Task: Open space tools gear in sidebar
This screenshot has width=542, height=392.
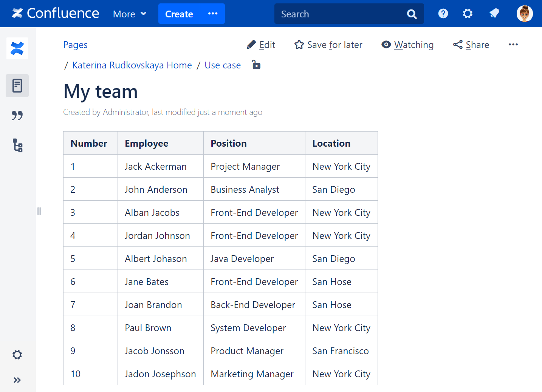Action: click(x=17, y=355)
